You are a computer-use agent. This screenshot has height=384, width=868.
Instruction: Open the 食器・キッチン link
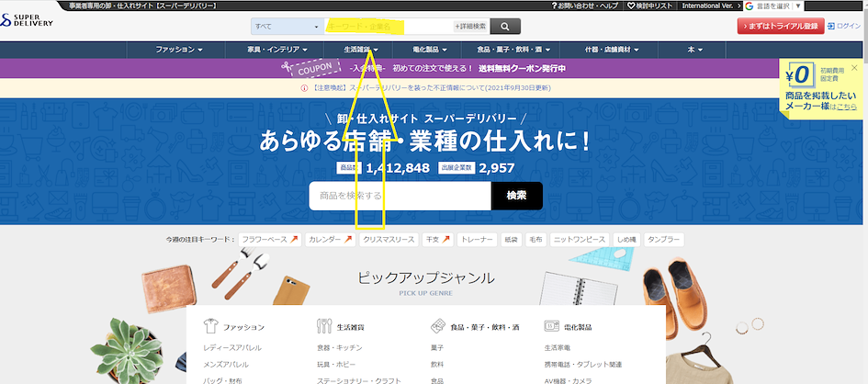(339, 348)
